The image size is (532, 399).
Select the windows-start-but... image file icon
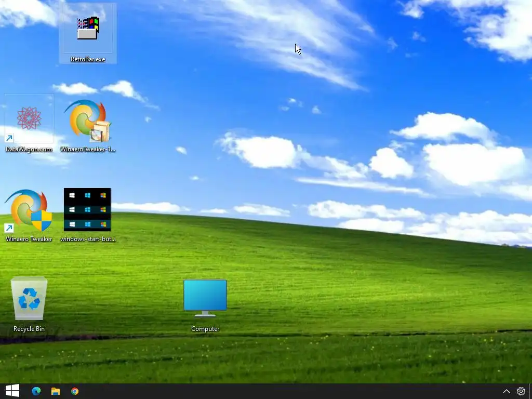tap(87, 210)
